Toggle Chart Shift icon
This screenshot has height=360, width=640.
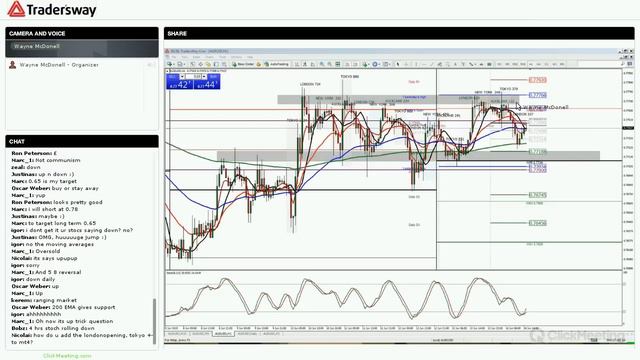coord(355,64)
